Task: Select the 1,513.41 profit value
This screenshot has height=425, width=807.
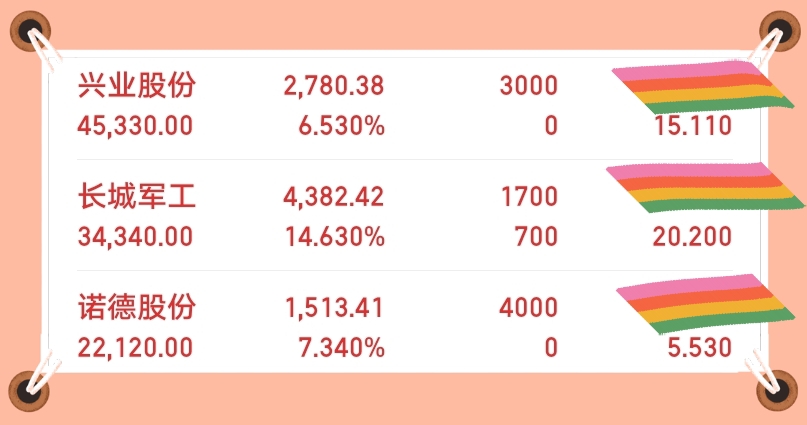Action: click(x=335, y=308)
